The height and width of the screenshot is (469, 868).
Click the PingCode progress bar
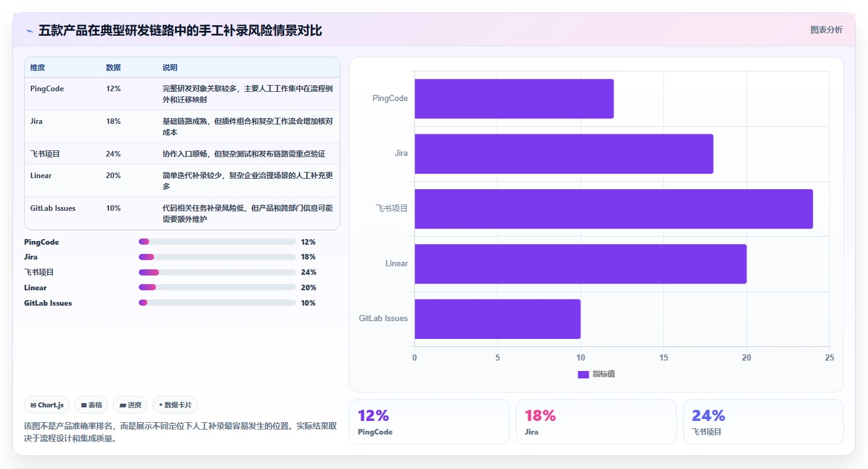pos(217,242)
